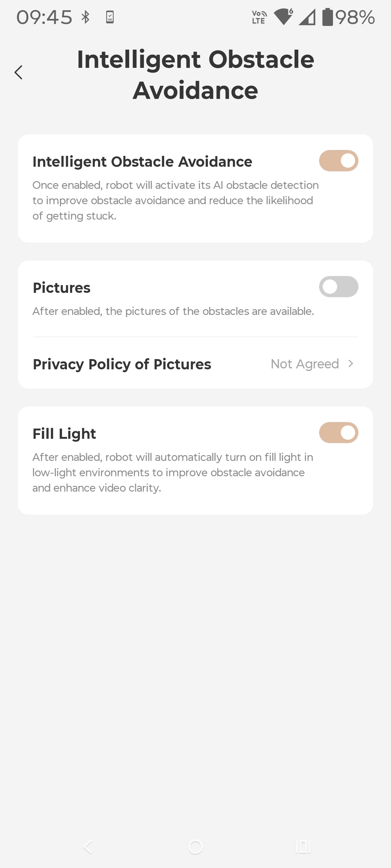Viewport: 391px width, 868px height.
Task: Turn off the Fill Light switch
Action: [x=338, y=433]
